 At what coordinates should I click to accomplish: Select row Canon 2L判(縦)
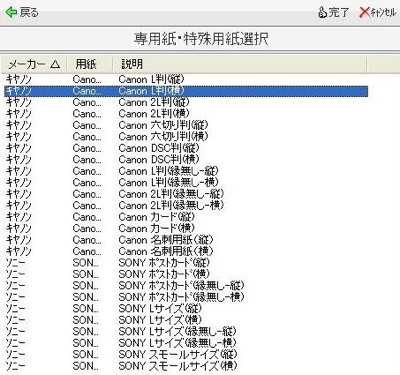[186, 102]
